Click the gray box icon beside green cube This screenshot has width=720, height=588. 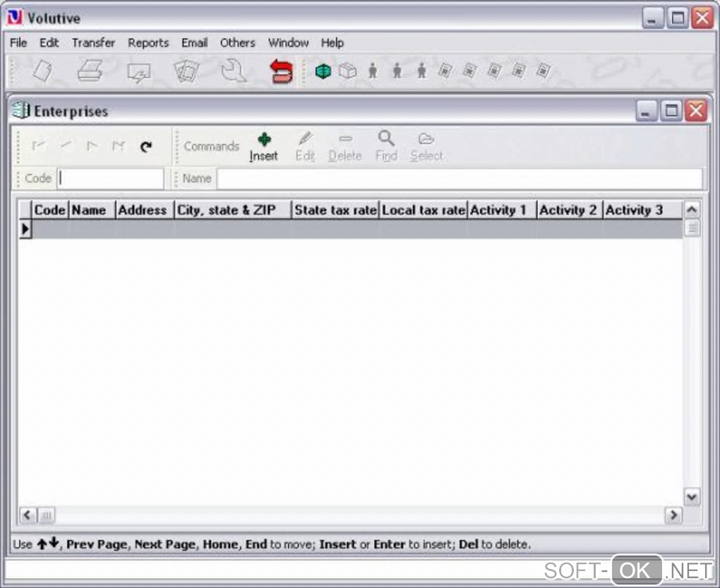(x=348, y=71)
